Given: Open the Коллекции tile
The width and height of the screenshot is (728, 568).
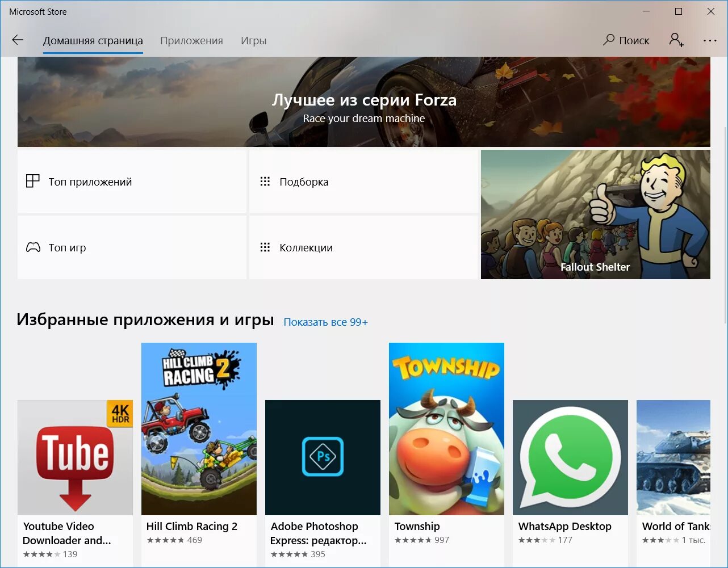Looking at the screenshot, I should (363, 247).
